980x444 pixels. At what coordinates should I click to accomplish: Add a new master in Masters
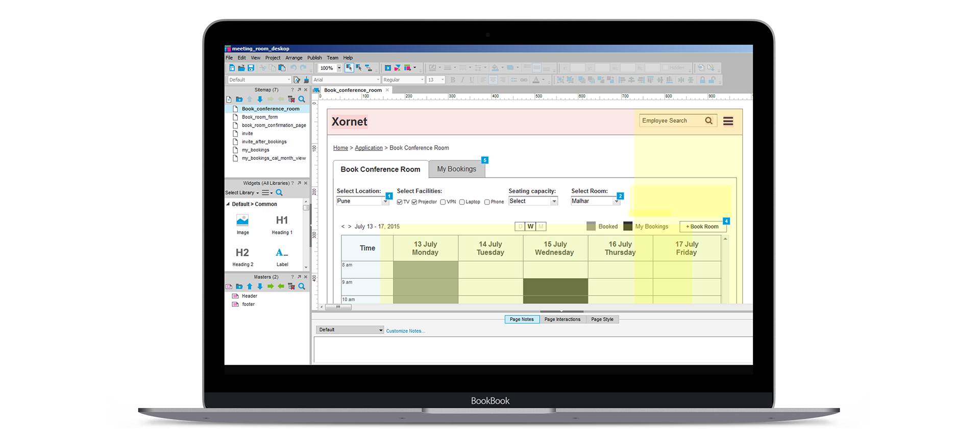(229, 287)
